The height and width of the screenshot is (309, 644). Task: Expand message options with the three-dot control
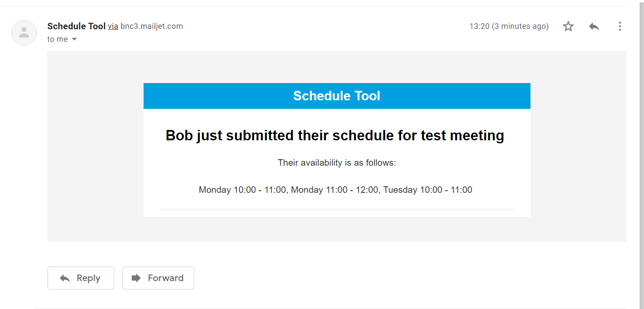point(620,26)
